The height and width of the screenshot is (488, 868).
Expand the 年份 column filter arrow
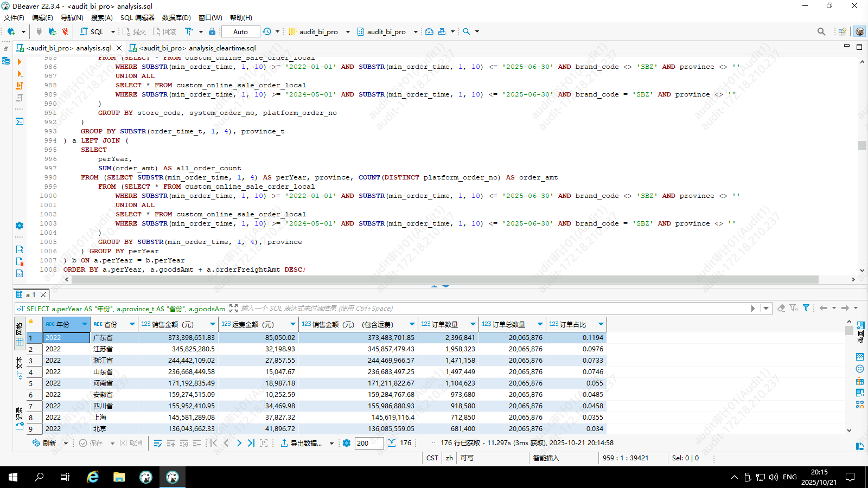click(84, 324)
